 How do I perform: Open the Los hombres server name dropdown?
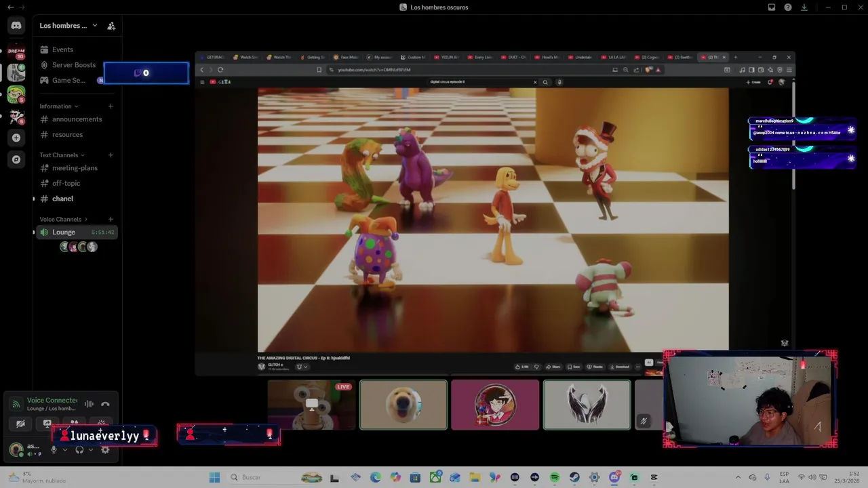click(x=68, y=26)
